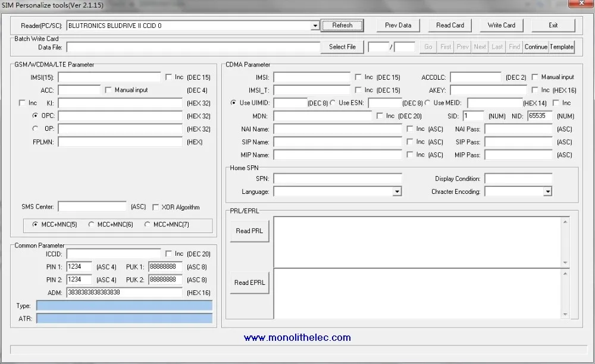Click Prev Data to view previous data
The height and width of the screenshot is (364, 595).
[397, 25]
